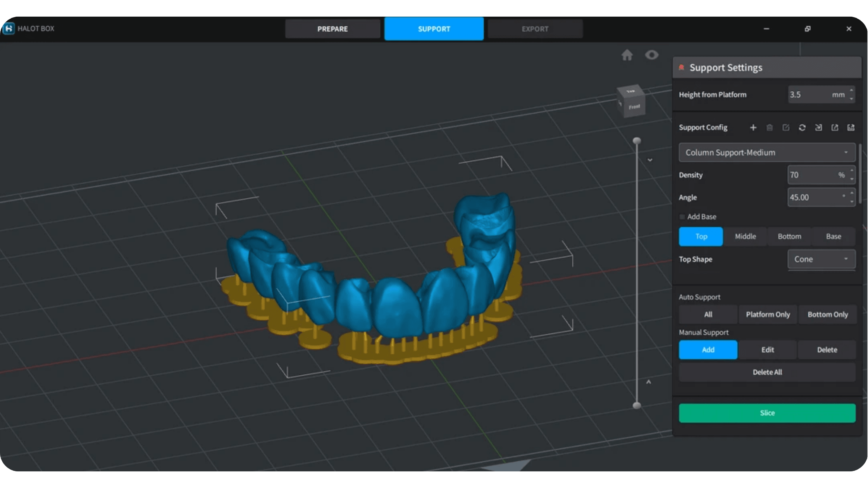
Task: Decrease the Angle value
Action: coord(852,201)
